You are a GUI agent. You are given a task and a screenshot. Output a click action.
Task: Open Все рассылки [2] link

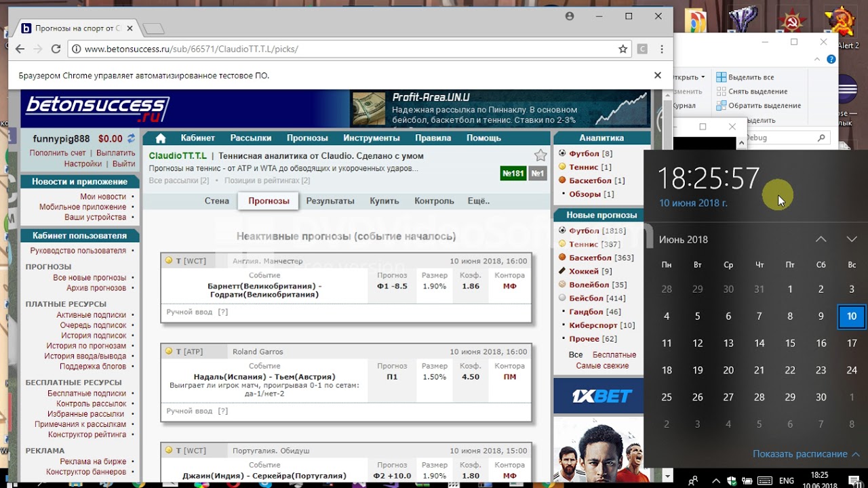tap(179, 181)
